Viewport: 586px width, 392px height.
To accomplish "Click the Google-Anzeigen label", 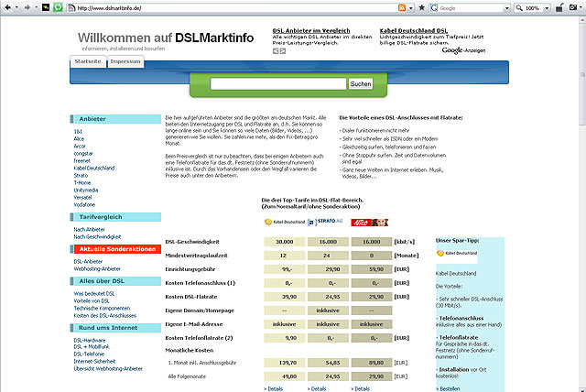I will tap(463, 50).
